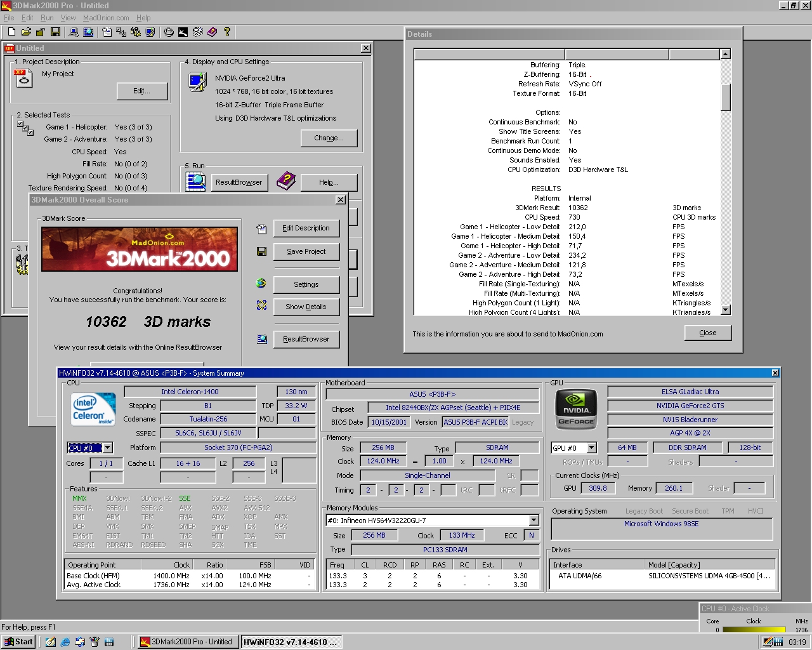
Task: Click the New project toolbar icon
Action: (x=11, y=32)
